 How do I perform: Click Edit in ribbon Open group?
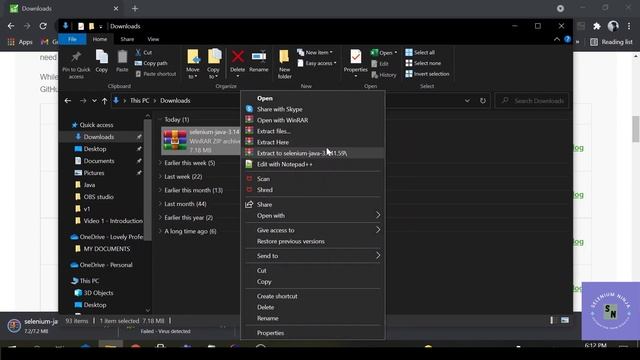(x=380, y=64)
